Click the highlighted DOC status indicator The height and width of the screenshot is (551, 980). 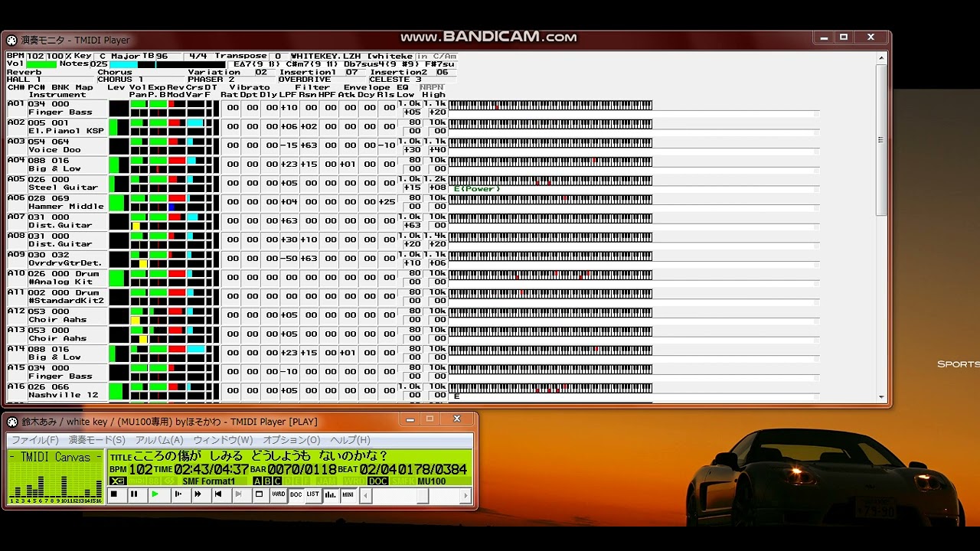(x=378, y=481)
